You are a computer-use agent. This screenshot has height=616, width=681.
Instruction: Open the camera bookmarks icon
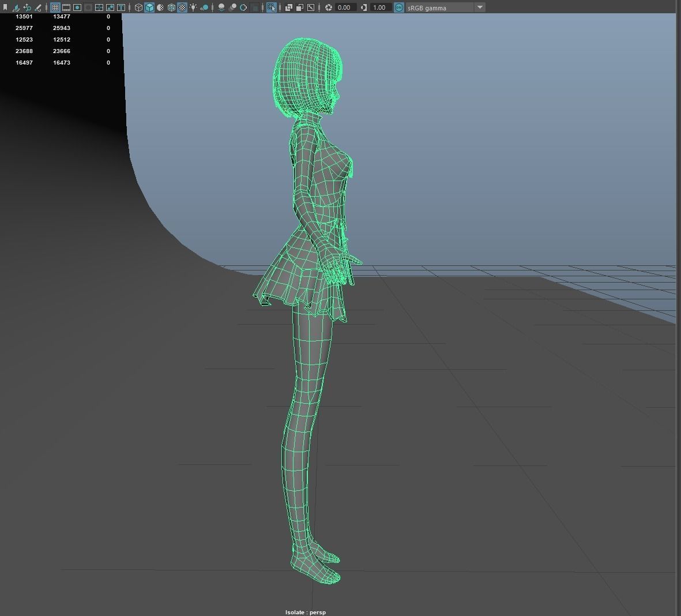click(5, 7)
